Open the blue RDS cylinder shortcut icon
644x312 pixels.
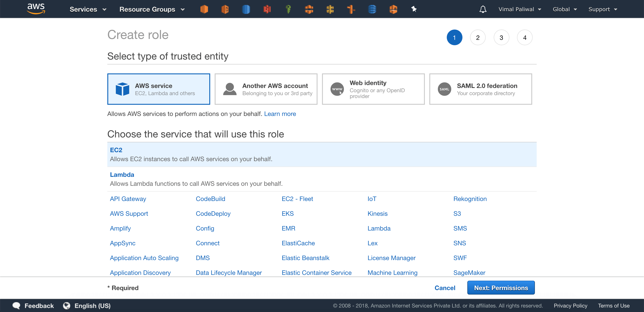click(x=246, y=9)
